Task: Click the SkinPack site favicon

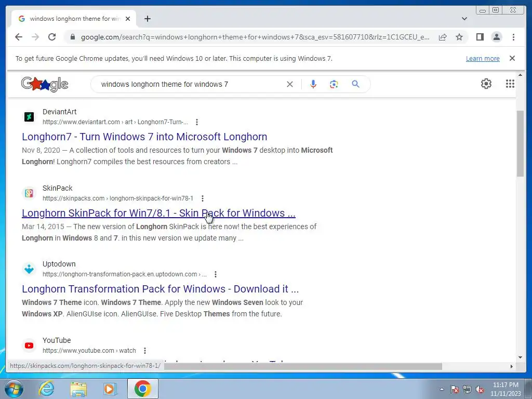Action: point(29,193)
